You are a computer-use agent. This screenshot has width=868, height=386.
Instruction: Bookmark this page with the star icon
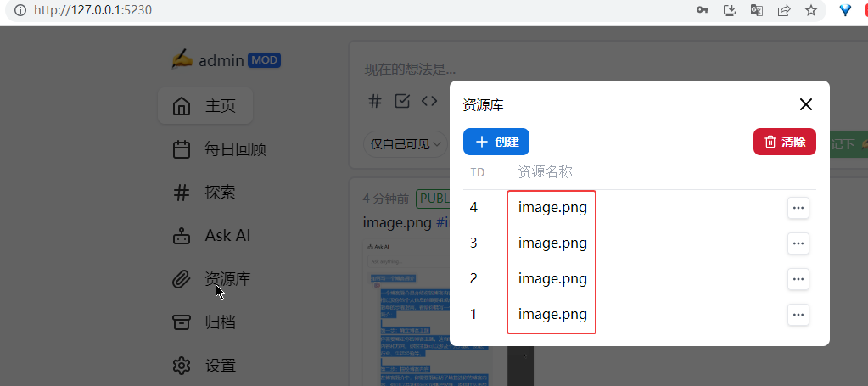811,10
